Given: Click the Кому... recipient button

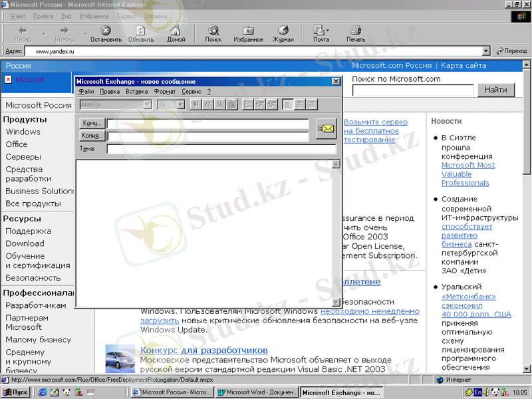Looking at the screenshot, I should pyautogui.click(x=92, y=124).
